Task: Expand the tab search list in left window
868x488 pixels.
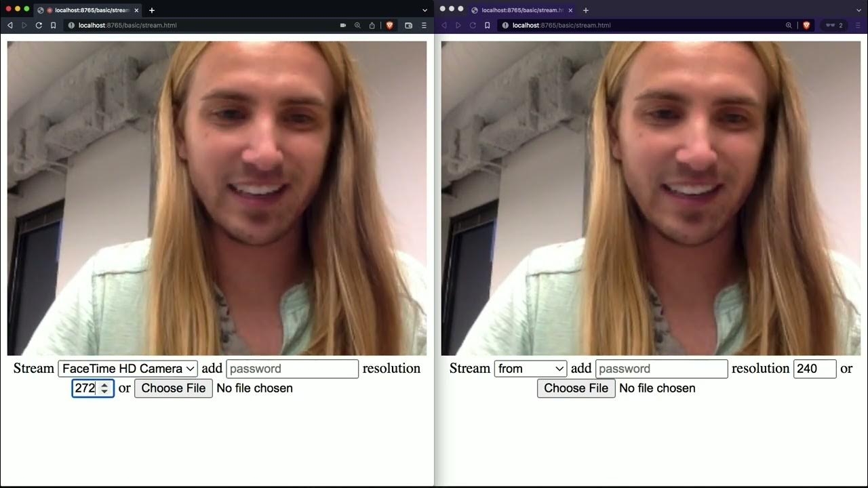Action: pos(425,10)
